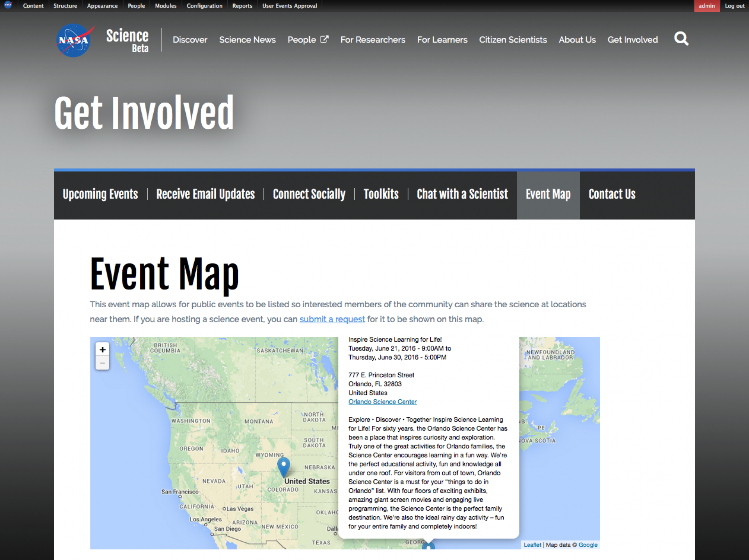749x560 pixels.
Task: Open the User Events Approval menu
Action: (x=289, y=6)
